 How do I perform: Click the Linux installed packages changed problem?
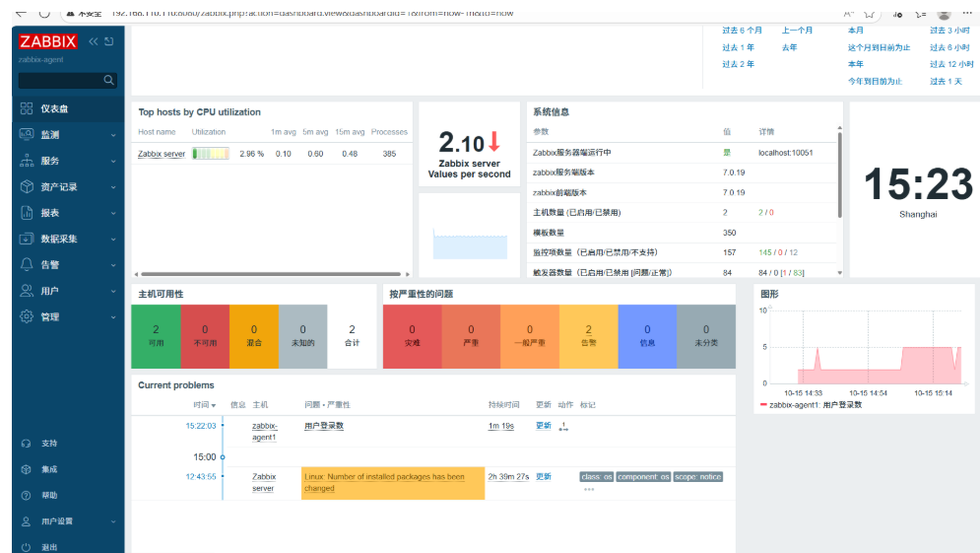384,482
